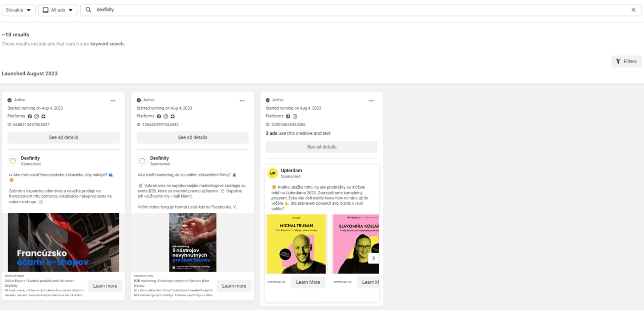
Task: Click the magnifier search icon
Action: pyautogui.click(x=89, y=10)
